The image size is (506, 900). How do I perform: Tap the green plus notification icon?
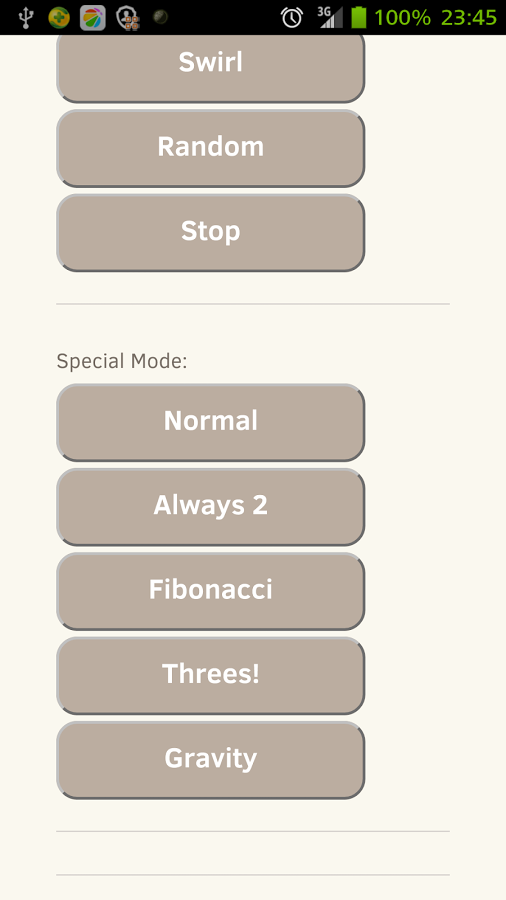tap(59, 17)
